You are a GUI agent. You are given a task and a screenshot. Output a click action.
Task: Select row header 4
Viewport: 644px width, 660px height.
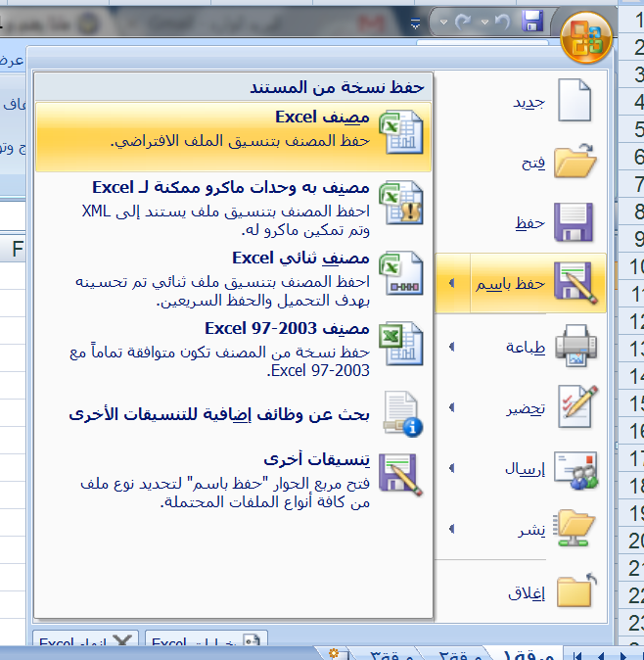(632, 102)
